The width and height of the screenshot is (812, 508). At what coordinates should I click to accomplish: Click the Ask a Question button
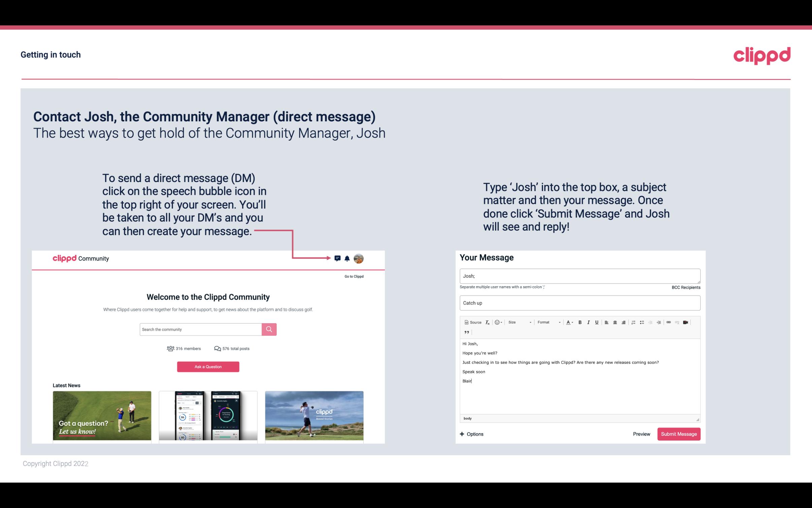pos(208,366)
